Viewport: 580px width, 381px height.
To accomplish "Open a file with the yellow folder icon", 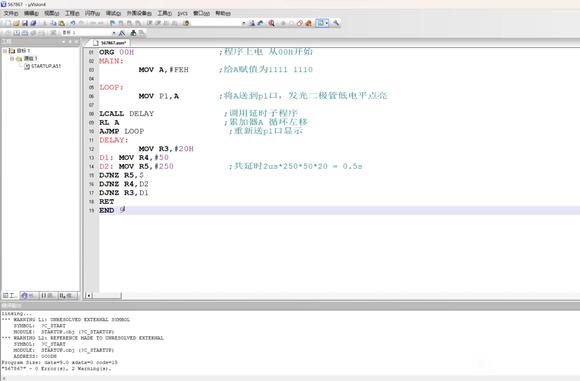I will [x=16, y=23].
